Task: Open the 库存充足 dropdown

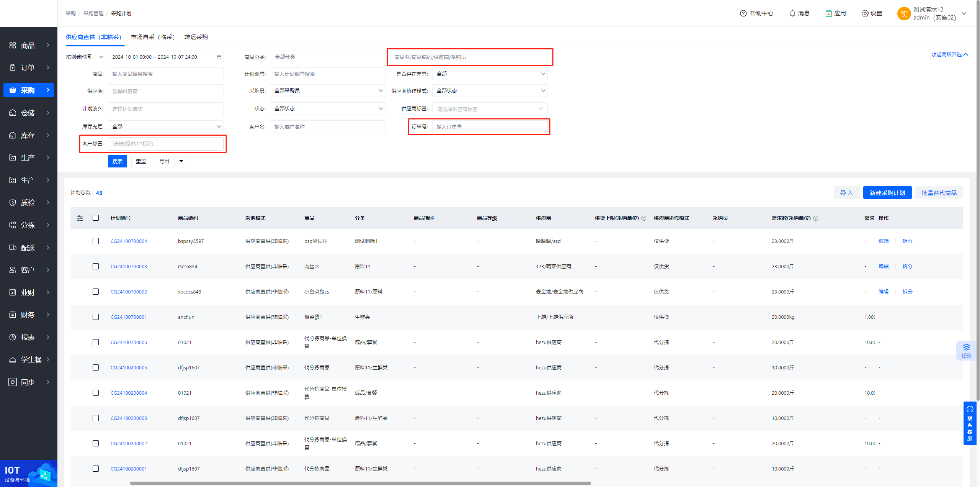Action: [x=165, y=126]
